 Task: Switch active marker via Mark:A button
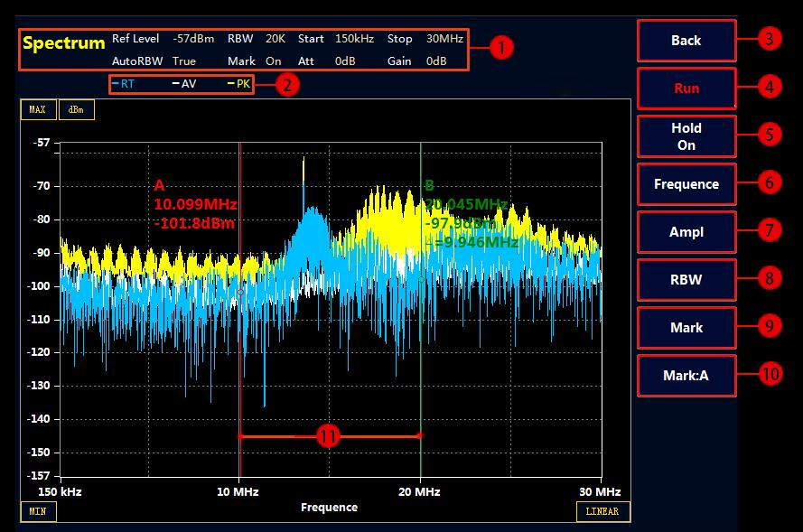pos(686,376)
